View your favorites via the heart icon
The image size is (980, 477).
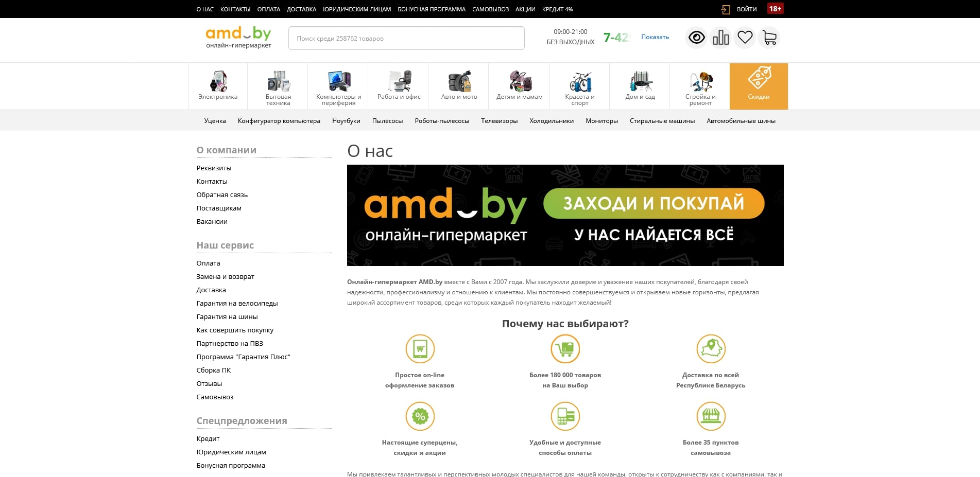click(745, 37)
